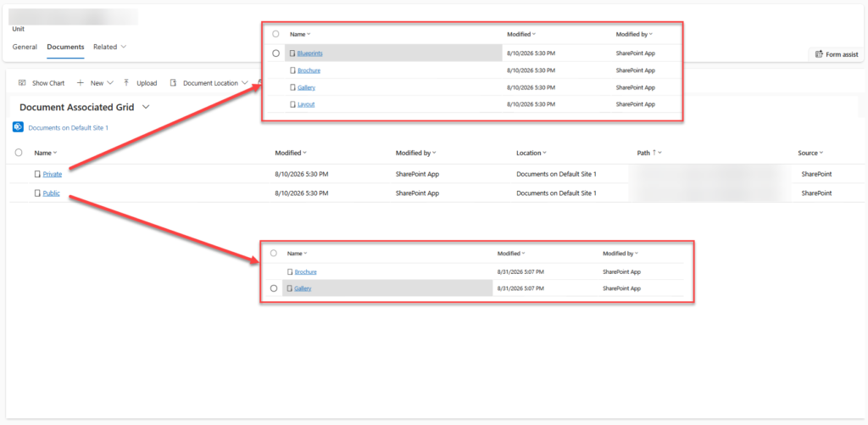
Task: Click the file icon beside Layout
Action: click(292, 104)
